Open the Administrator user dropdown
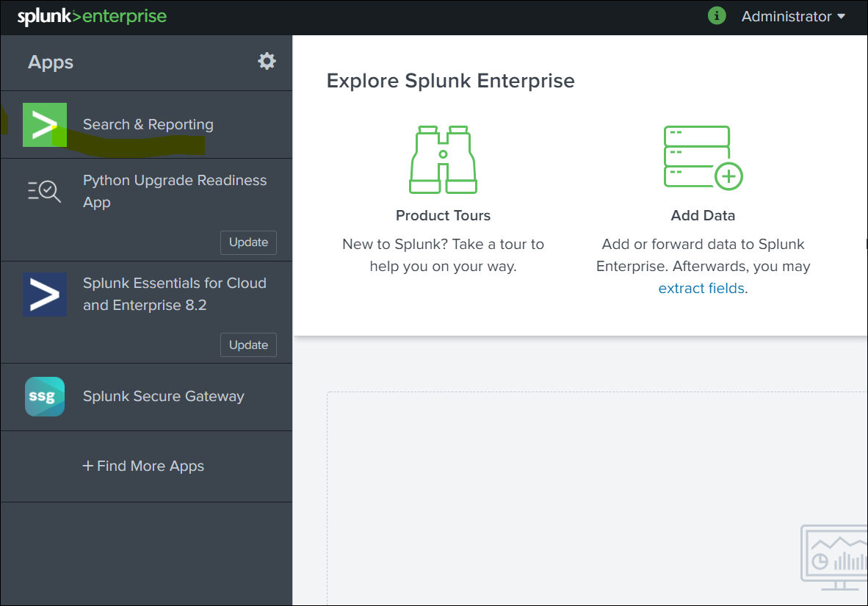 [x=793, y=16]
